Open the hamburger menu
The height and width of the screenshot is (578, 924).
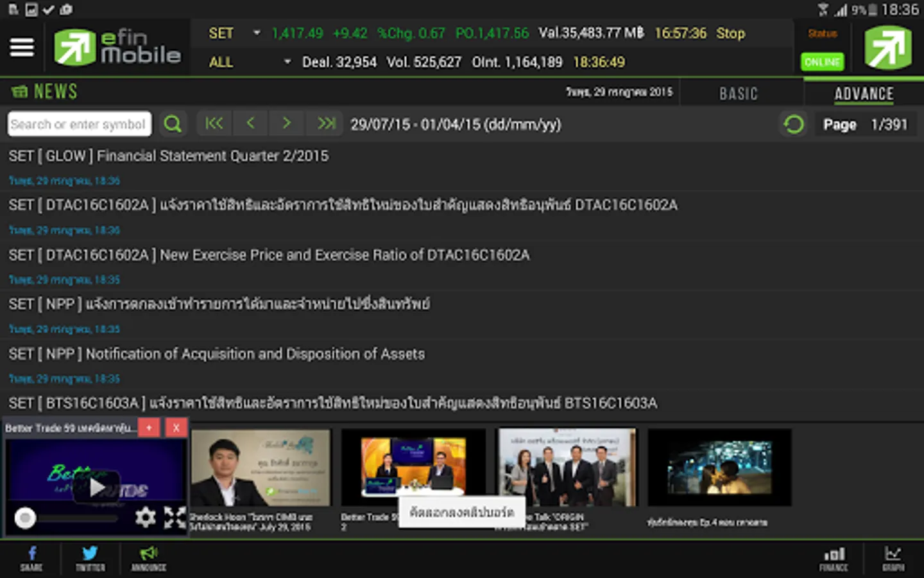[22, 48]
